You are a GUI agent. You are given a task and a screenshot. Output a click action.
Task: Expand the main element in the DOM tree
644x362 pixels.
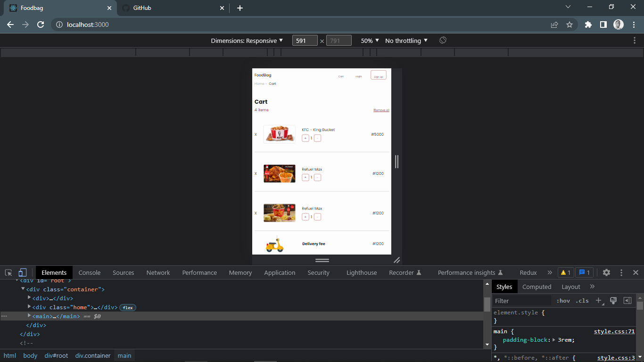click(x=29, y=316)
